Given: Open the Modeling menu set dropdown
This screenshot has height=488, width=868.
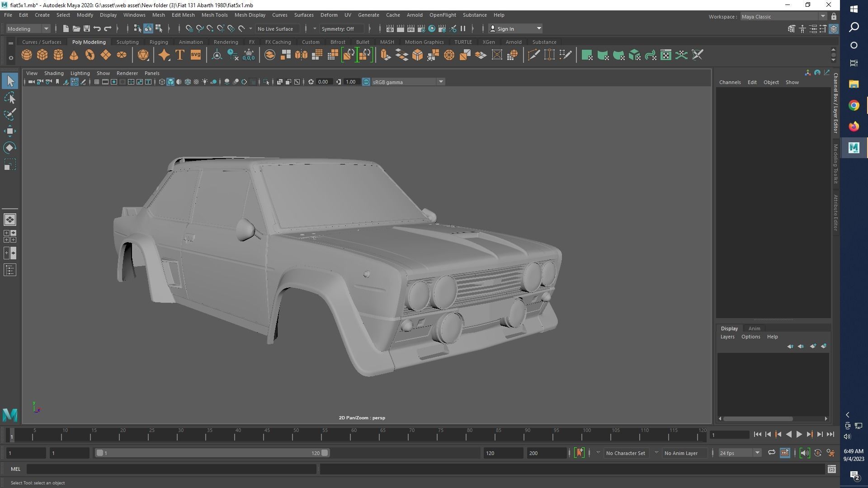Looking at the screenshot, I should (28, 28).
